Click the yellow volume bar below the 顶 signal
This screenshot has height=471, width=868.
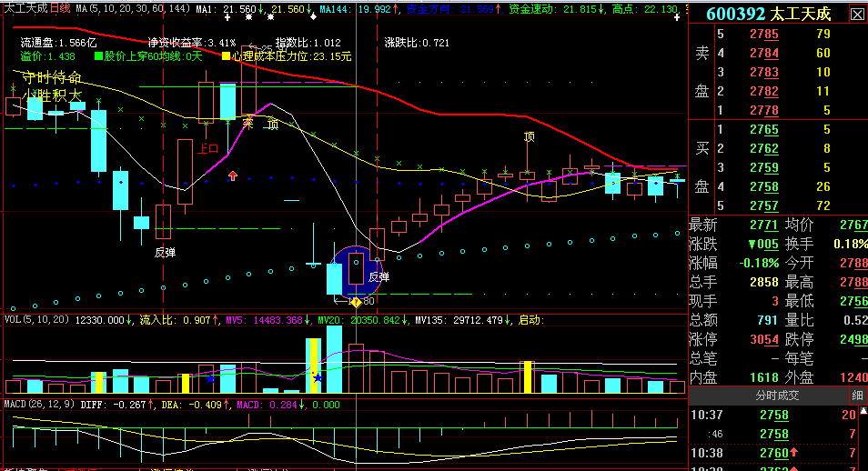point(528,376)
